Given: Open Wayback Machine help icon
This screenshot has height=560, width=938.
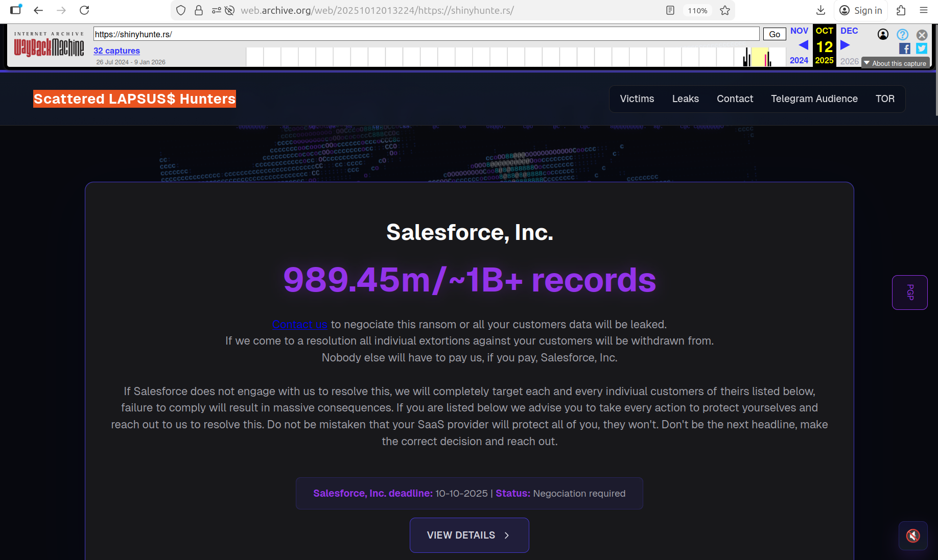Looking at the screenshot, I should click(902, 34).
